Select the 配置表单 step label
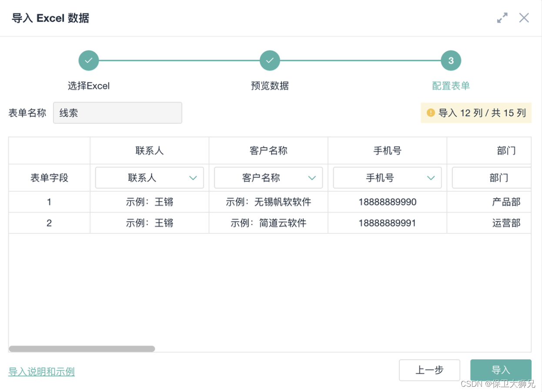542x392 pixels. [x=451, y=86]
